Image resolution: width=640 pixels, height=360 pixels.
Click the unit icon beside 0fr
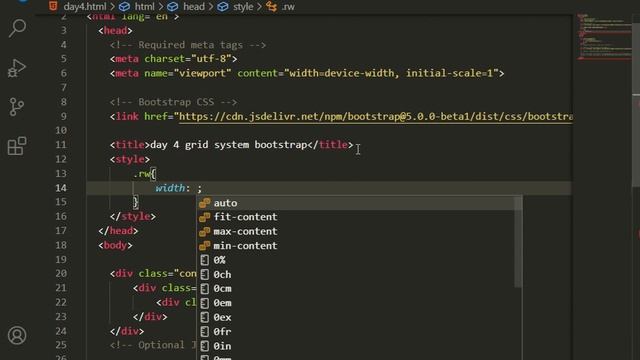pos(204,331)
